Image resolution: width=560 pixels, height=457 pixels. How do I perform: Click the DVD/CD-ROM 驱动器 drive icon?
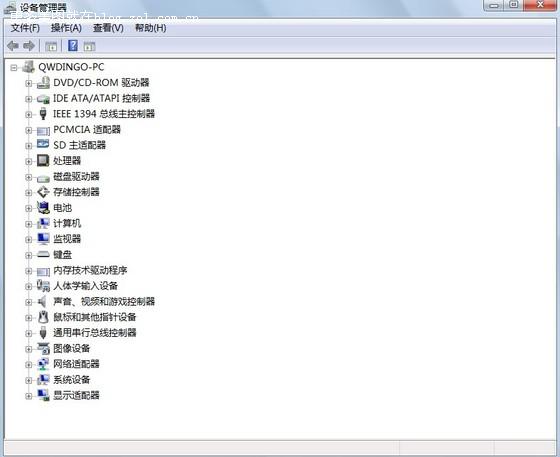point(43,82)
